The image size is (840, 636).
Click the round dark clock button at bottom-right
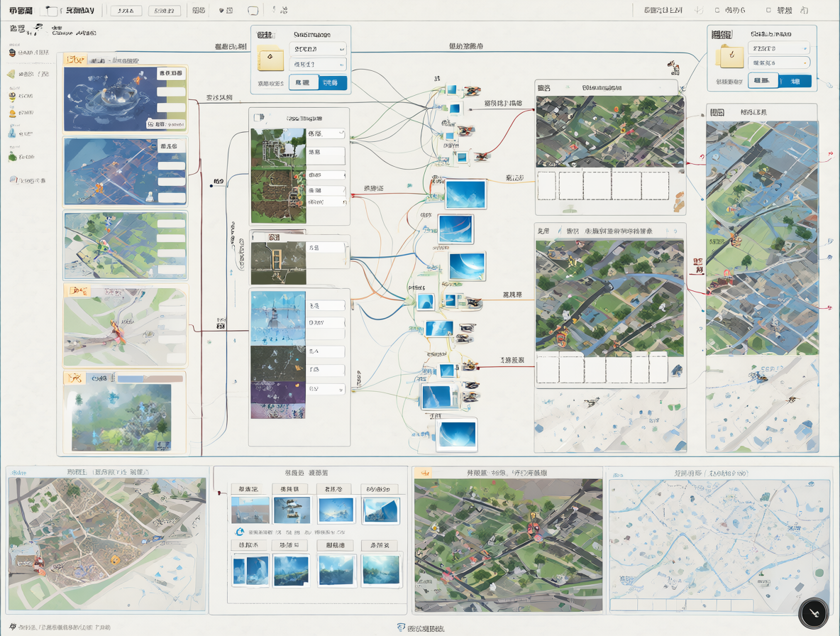coord(813,613)
